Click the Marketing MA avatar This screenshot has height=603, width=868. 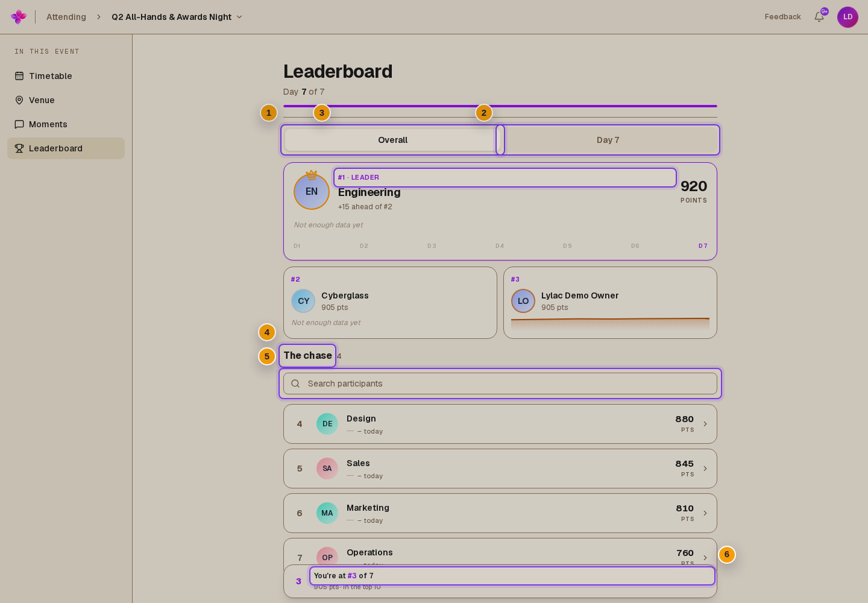327,513
